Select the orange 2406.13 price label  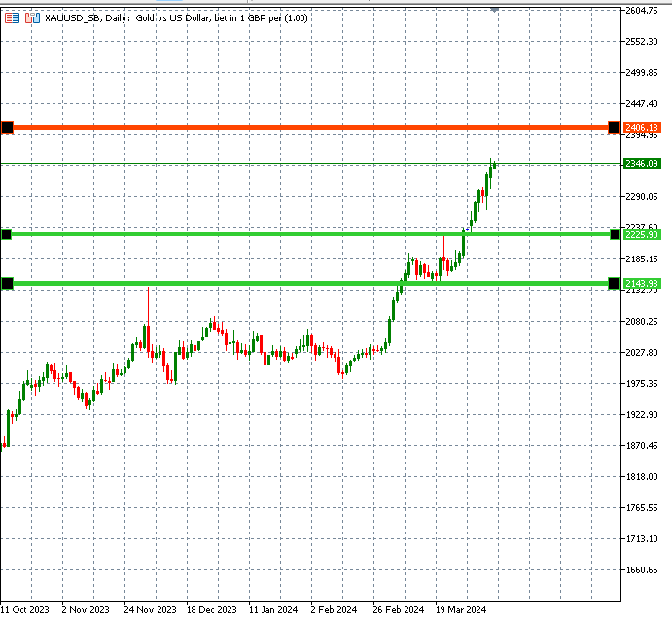click(x=642, y=128)
